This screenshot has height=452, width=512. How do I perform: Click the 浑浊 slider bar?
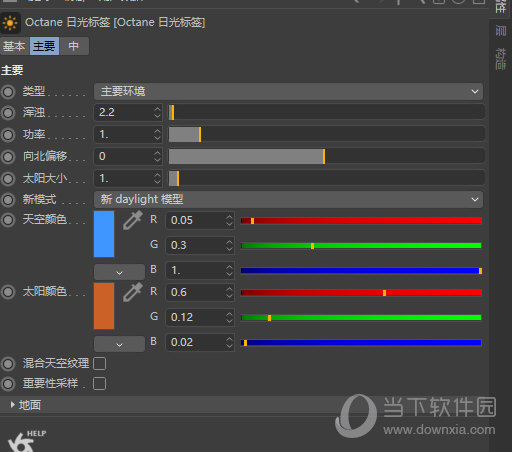point(327,112)
